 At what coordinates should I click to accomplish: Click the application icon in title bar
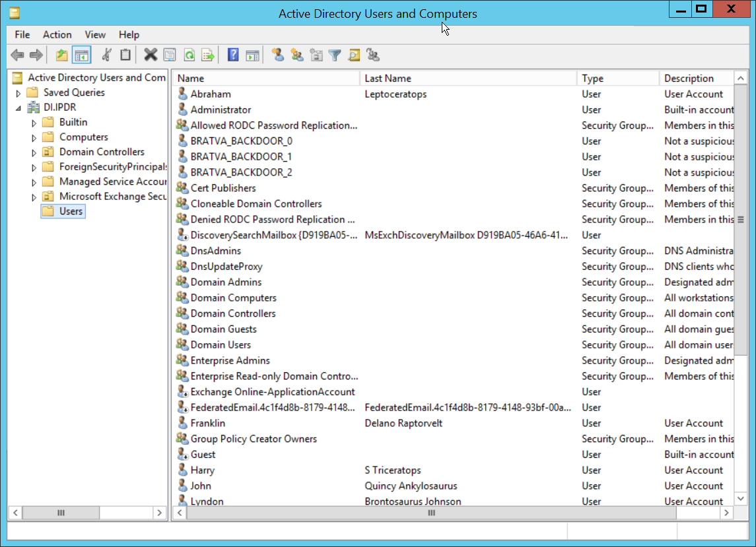coord(15,13)
